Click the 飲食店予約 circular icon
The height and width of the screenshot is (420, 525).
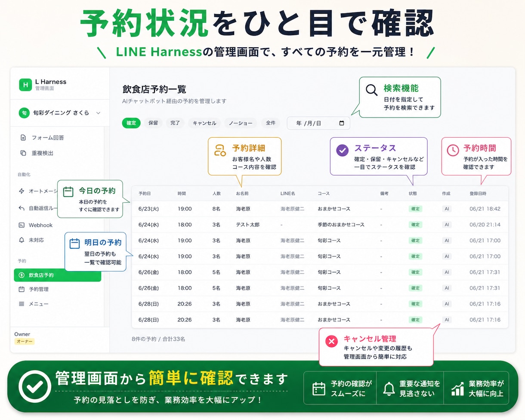22,275
